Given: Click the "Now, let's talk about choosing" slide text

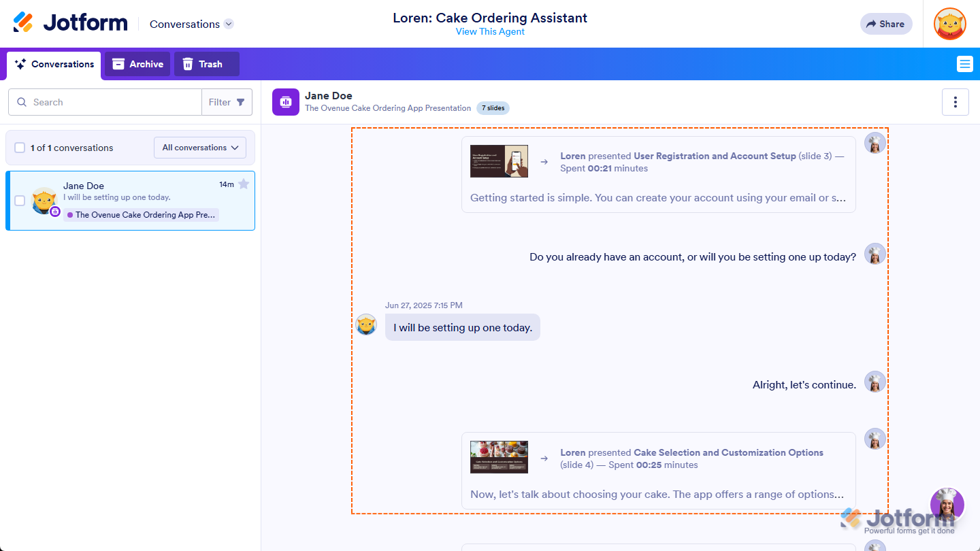Looking at the screenshot, I should coord(657,495).
